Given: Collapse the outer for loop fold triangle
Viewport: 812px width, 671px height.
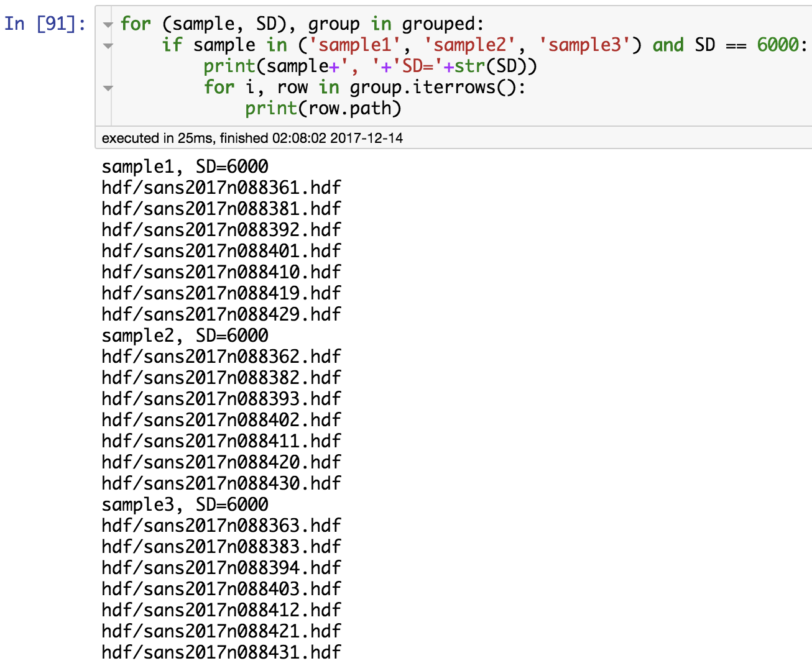Looking at the screenshot, I should click(108, 24).
